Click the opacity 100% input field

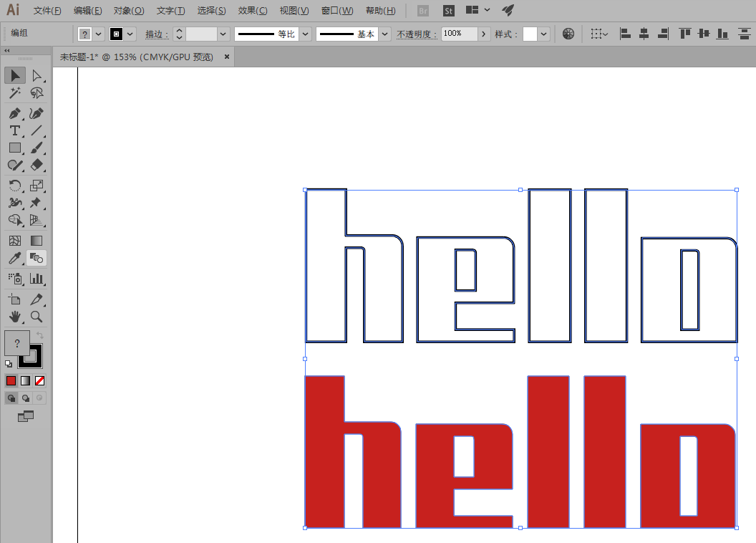click(459, 34)
